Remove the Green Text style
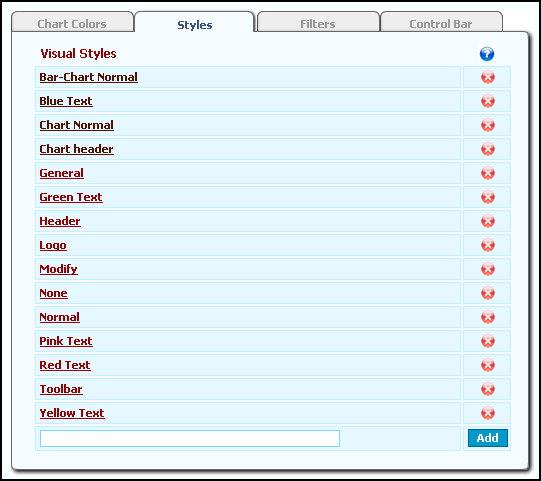 click(488, 197)
